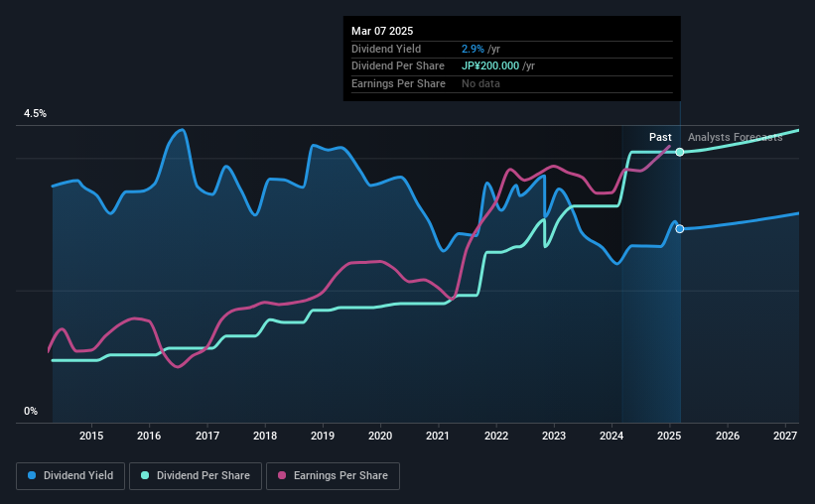Toggle the Earnings Per Share legend series

click(x=333, y=476)
